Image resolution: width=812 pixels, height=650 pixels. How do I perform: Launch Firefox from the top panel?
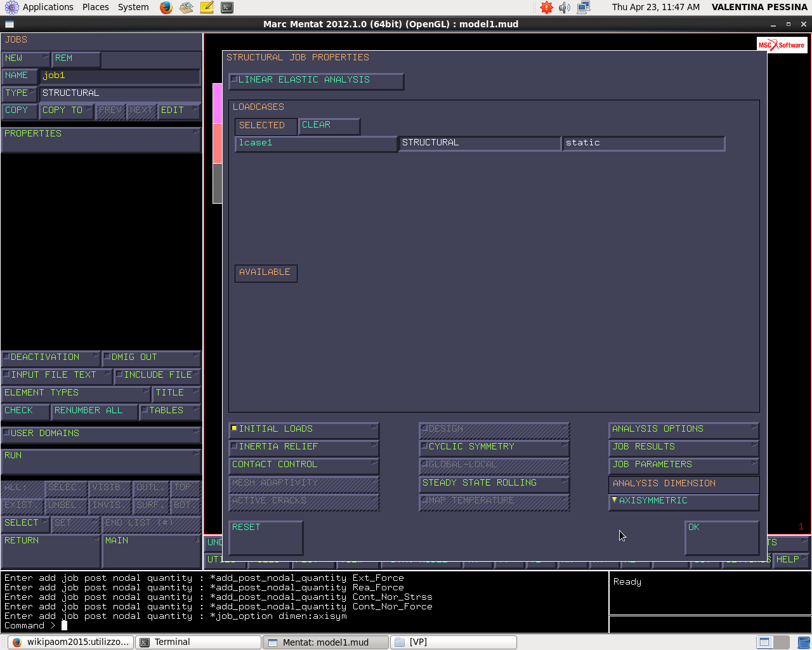click(x=166, y=8)
